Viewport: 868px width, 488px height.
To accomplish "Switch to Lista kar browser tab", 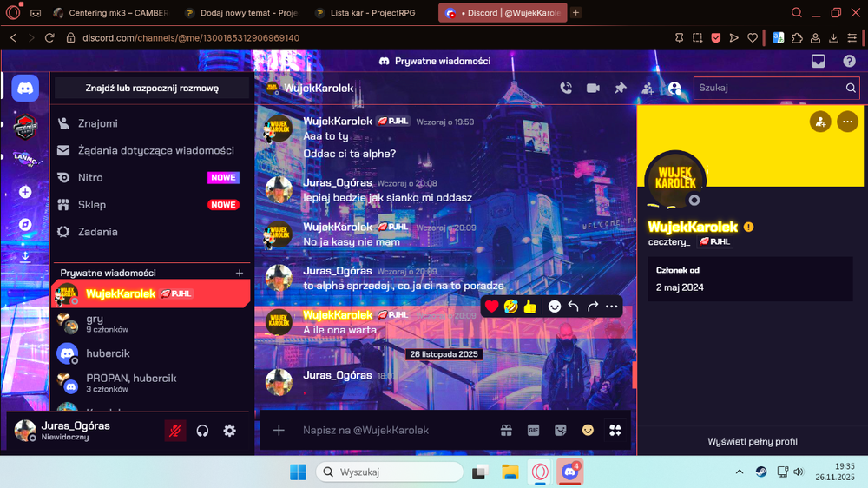I will [372, 13].
